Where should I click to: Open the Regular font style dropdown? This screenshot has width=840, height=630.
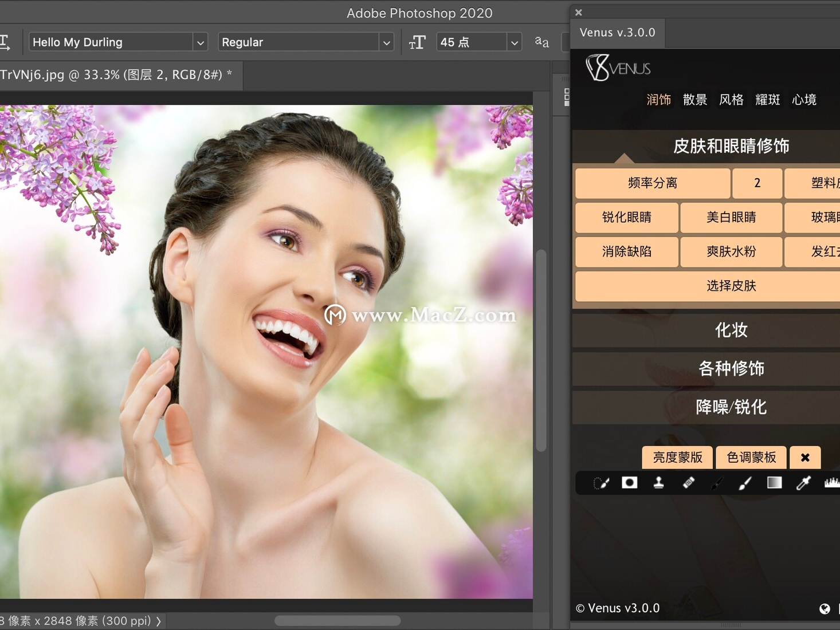pos(305,42)
